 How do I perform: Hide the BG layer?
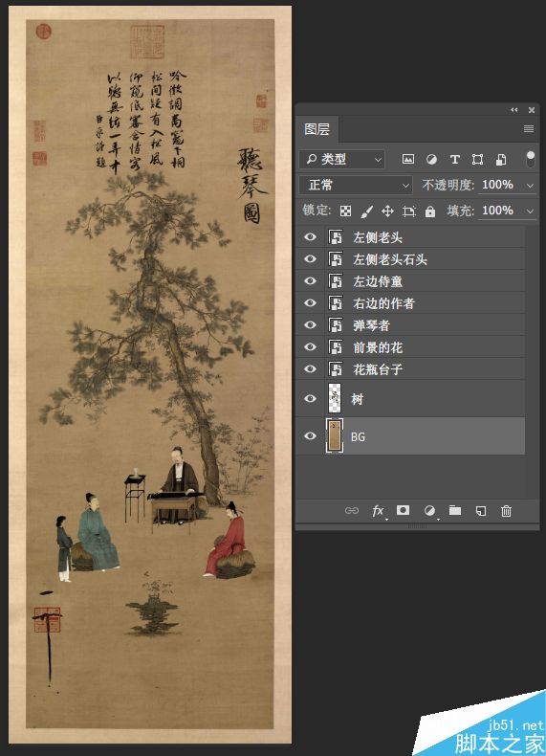coord(311,435)
